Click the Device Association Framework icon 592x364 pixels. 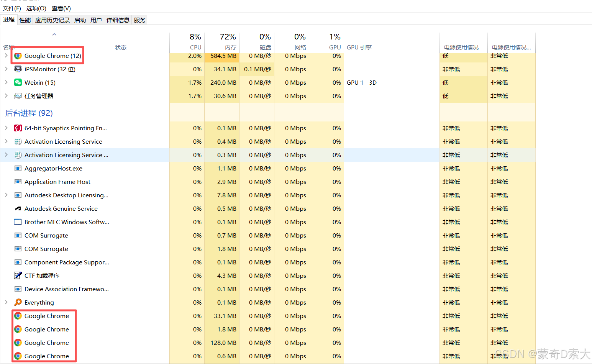click(18, 289)
